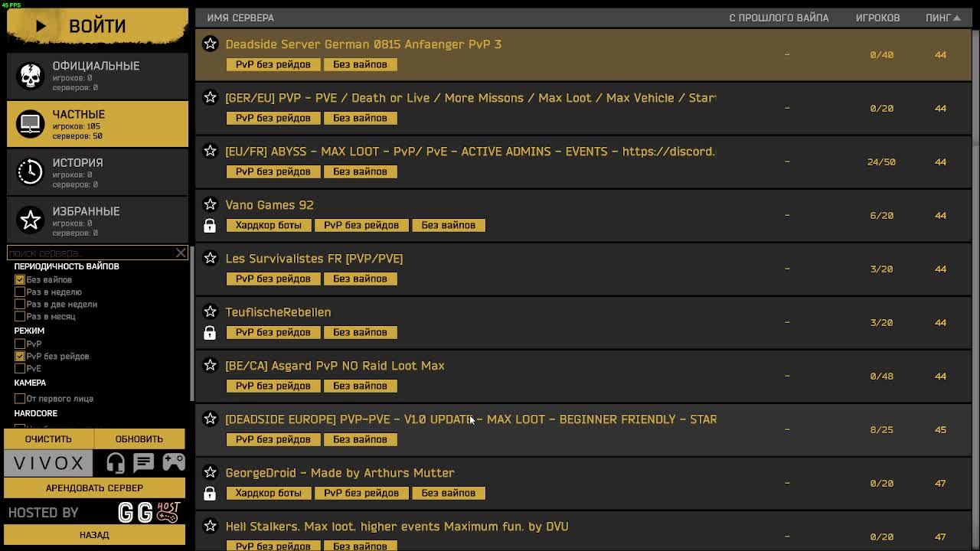
Task: Check the PvP mode filter
Action: (20, 344)
